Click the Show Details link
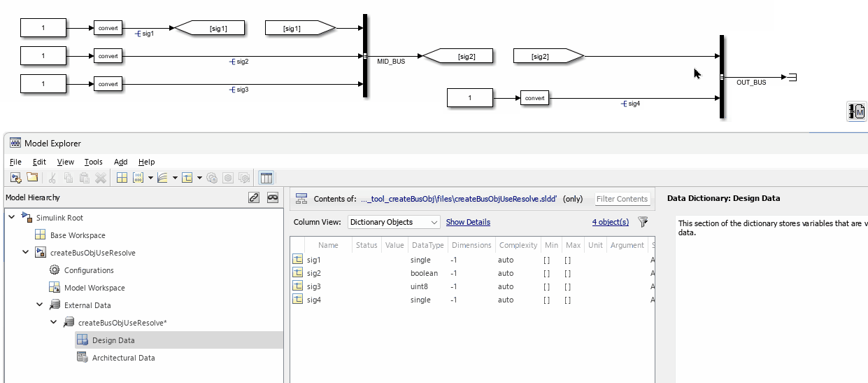Image resolution: width=868 pixels, height=383 pixels. [468, 222]
